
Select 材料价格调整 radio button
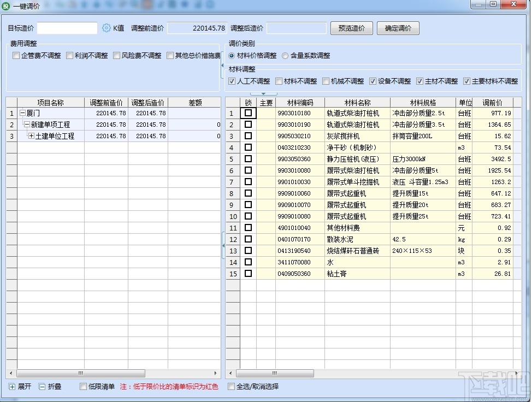(x=232, y=56)
